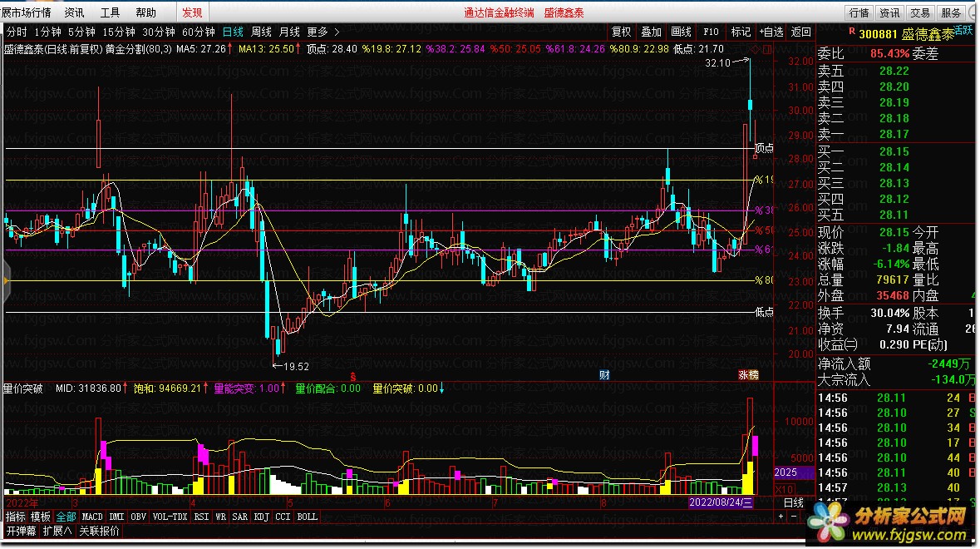This screenshot has width=980, height=549.
Task: Select the CCI indicator
Action: (x=283, y=517)
